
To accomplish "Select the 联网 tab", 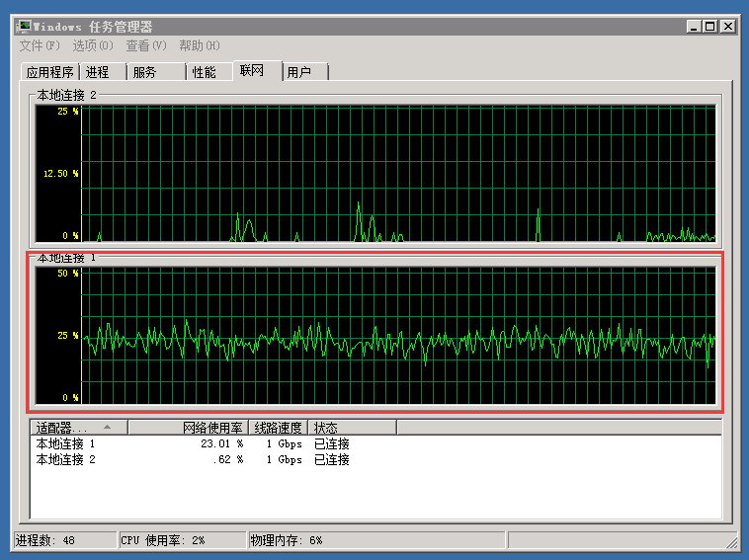I will click(x=257, y=71).
